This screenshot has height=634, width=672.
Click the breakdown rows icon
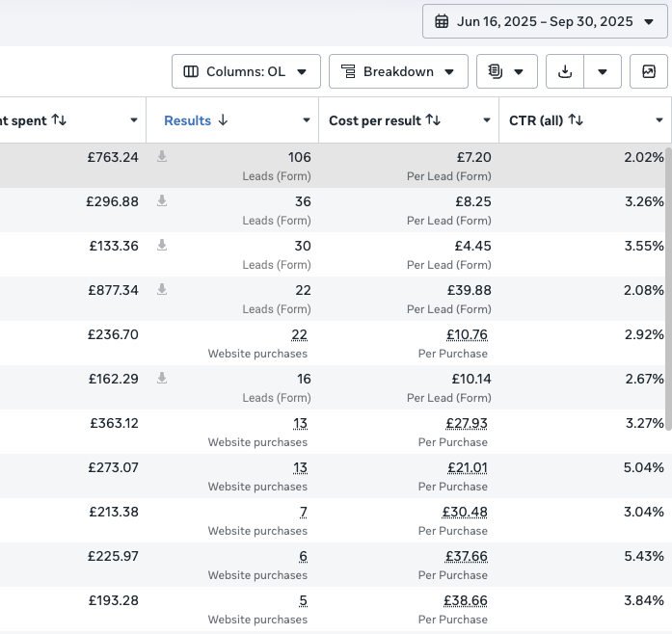click(x=348, y=71)
